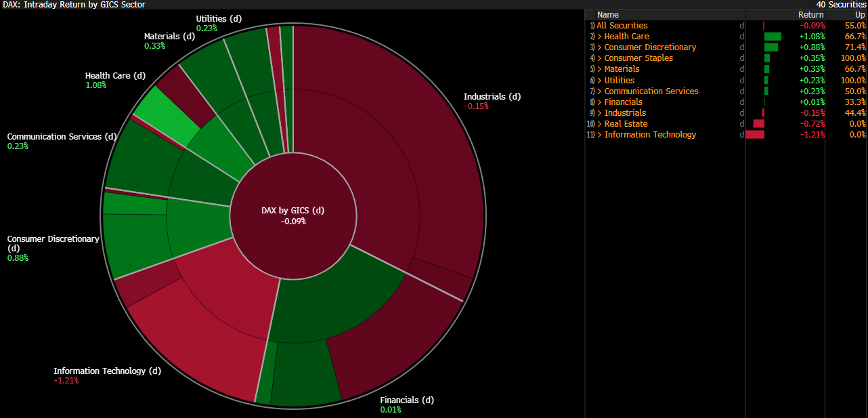Click the Real Estate -0.72% return value
The height and width of the screenshot is (418, 868).
coord(812,123)
